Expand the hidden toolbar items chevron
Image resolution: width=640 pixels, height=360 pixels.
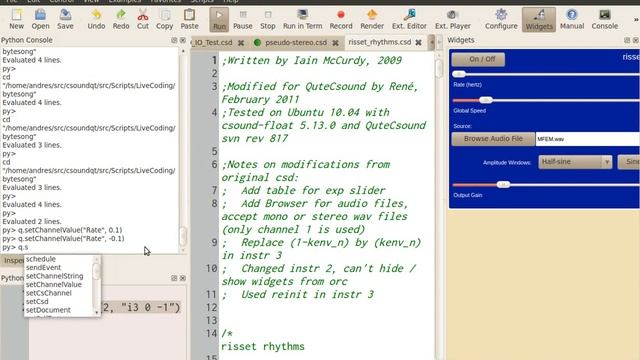(636, 19)
